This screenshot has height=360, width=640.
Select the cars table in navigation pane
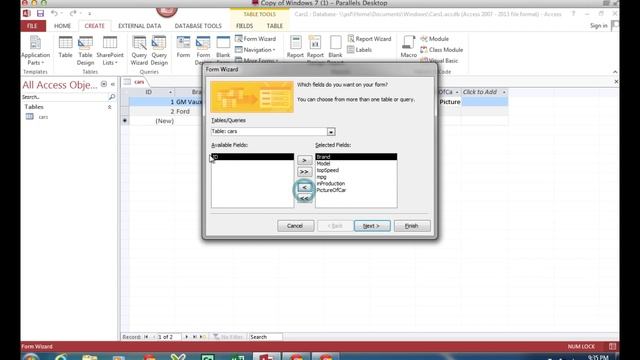(43, 117)
